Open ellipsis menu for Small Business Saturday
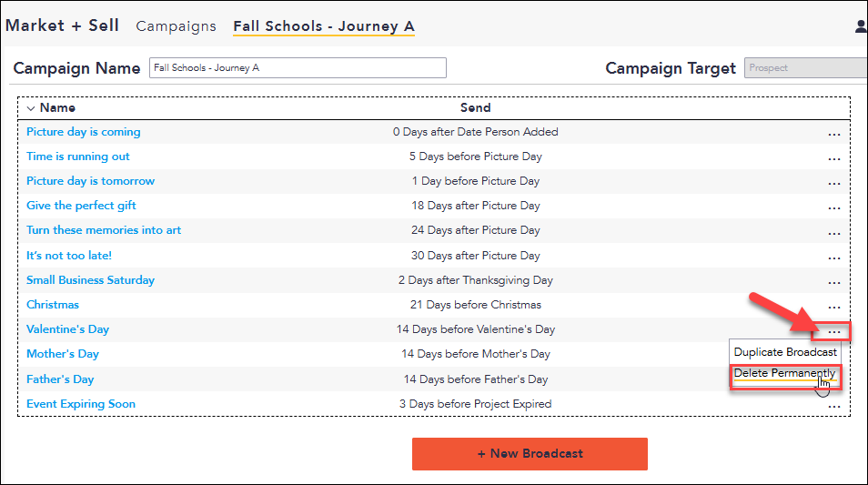868x485 pixels. pos(833,283)
